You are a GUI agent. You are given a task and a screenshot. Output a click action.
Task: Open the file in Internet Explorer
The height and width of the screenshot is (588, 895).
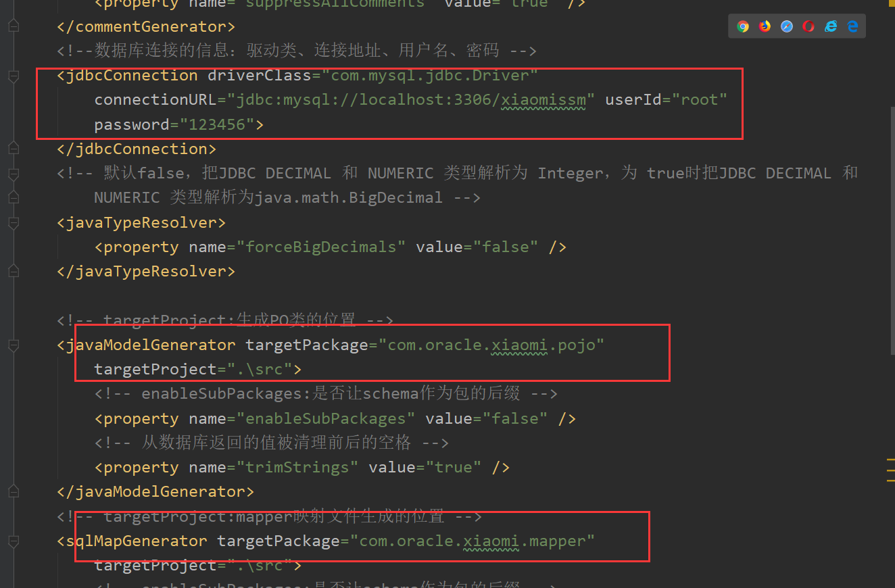tap(831, 26)
